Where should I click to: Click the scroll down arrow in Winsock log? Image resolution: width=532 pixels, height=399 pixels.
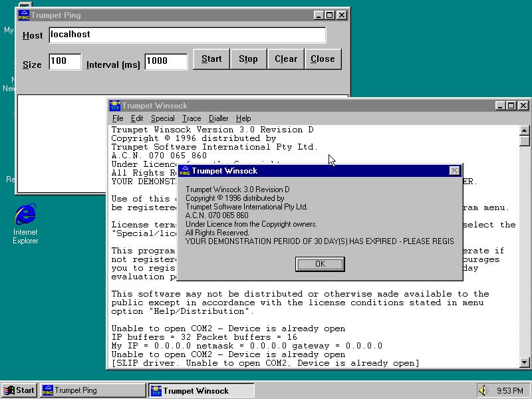pos(524,362)
